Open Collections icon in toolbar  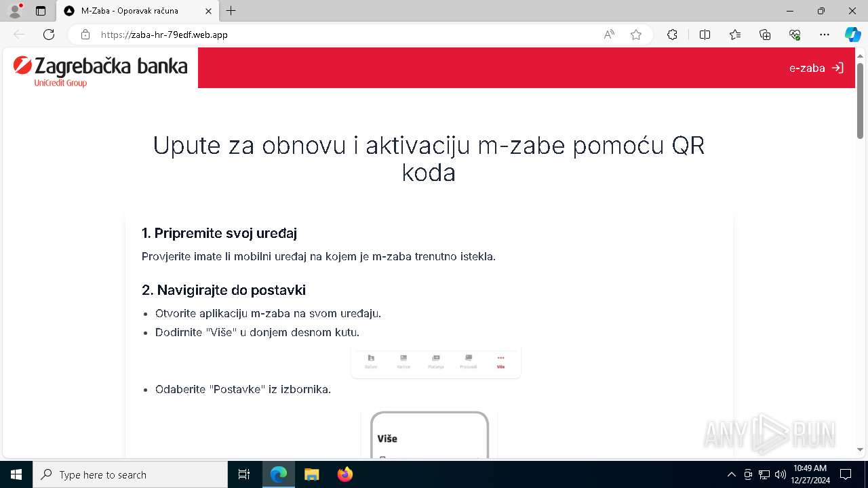pos(765,35)
